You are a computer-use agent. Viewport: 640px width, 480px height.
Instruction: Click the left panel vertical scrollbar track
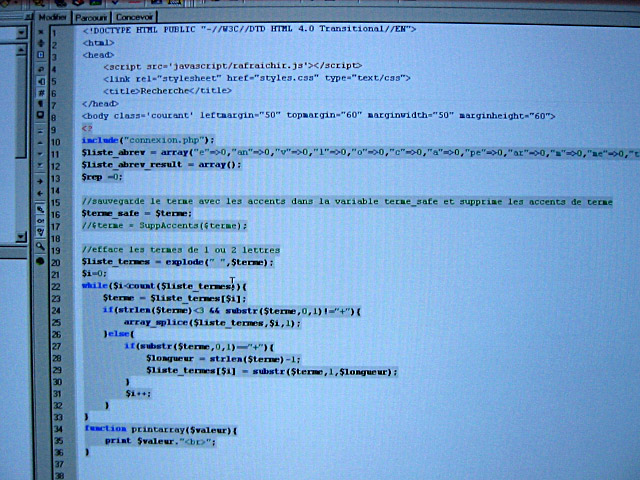click(x=21, y=143)
